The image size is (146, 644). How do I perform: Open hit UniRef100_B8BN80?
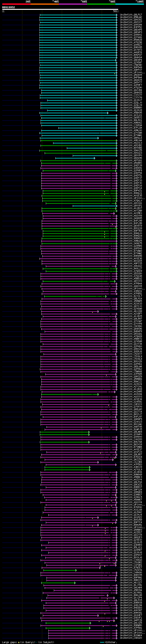131,108
